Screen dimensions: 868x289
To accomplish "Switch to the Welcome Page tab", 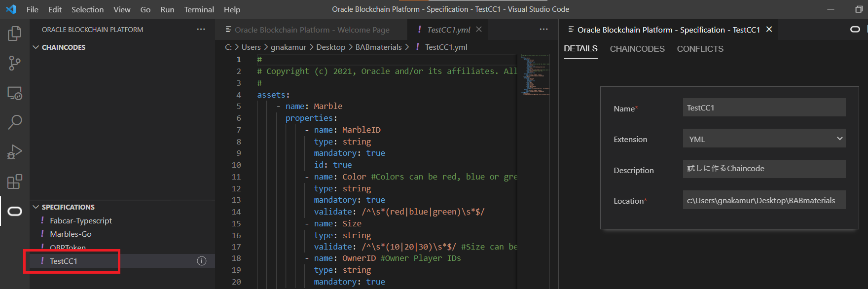I will click(312, 30).
